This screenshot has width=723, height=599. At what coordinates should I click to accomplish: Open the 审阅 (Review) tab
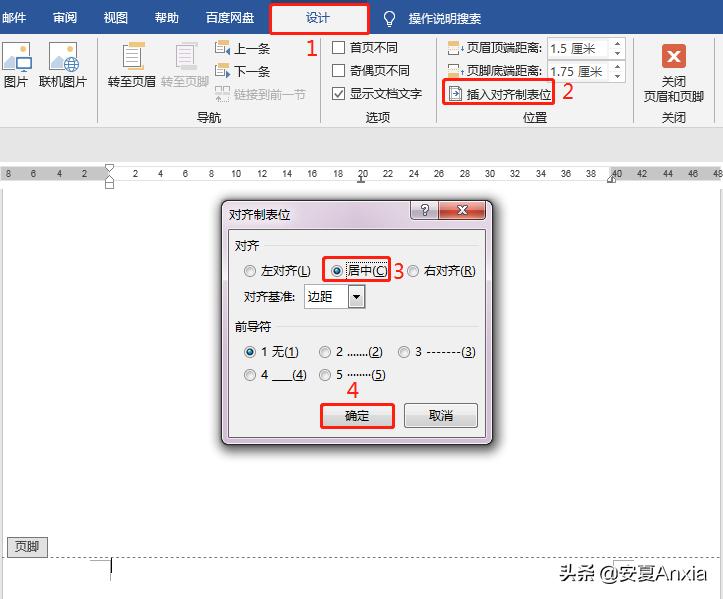(x=65, y=18)
